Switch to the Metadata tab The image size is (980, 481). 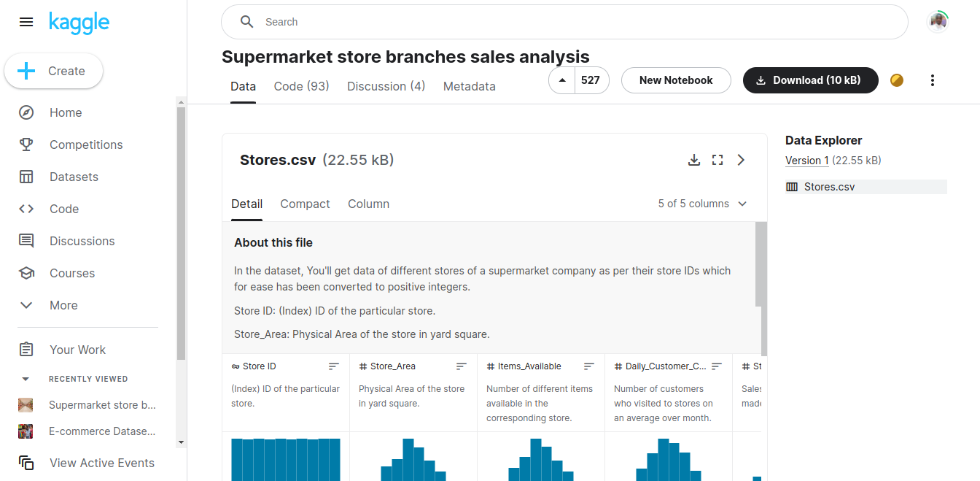(x=469, y=86)
